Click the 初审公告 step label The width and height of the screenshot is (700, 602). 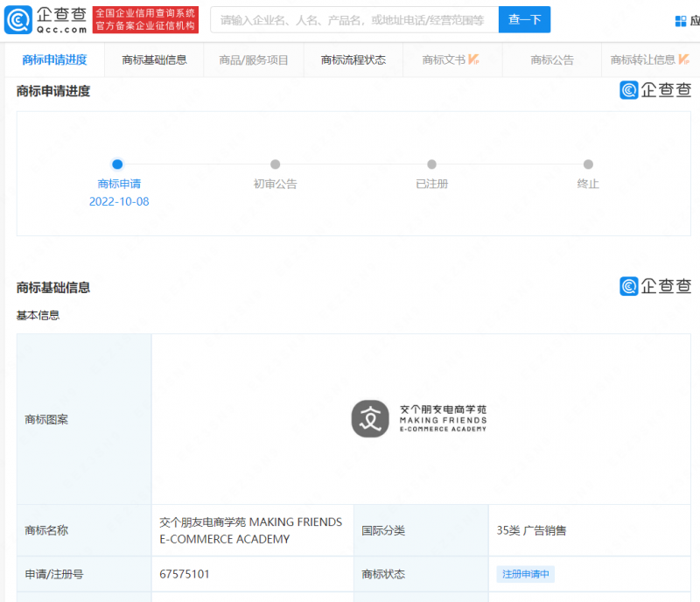(x=276, y=184)
